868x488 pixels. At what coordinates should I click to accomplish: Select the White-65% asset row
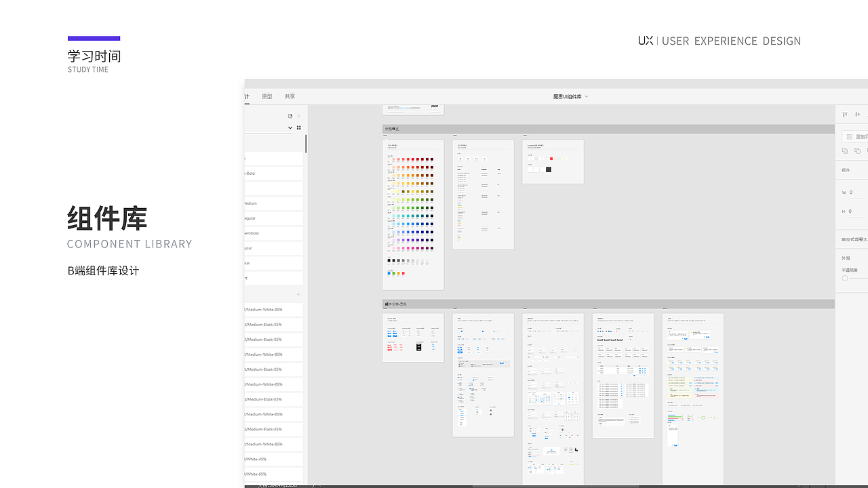tap(273, 474)
